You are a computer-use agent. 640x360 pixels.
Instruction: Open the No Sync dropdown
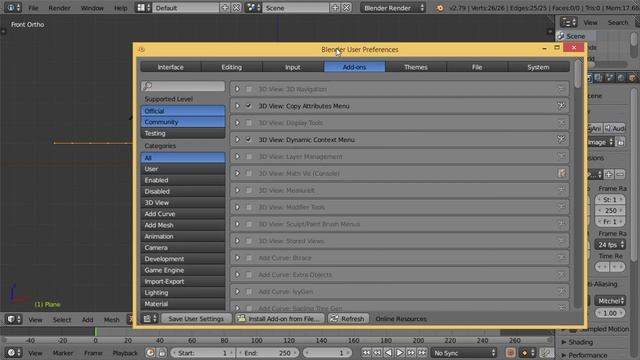(464, 353)
